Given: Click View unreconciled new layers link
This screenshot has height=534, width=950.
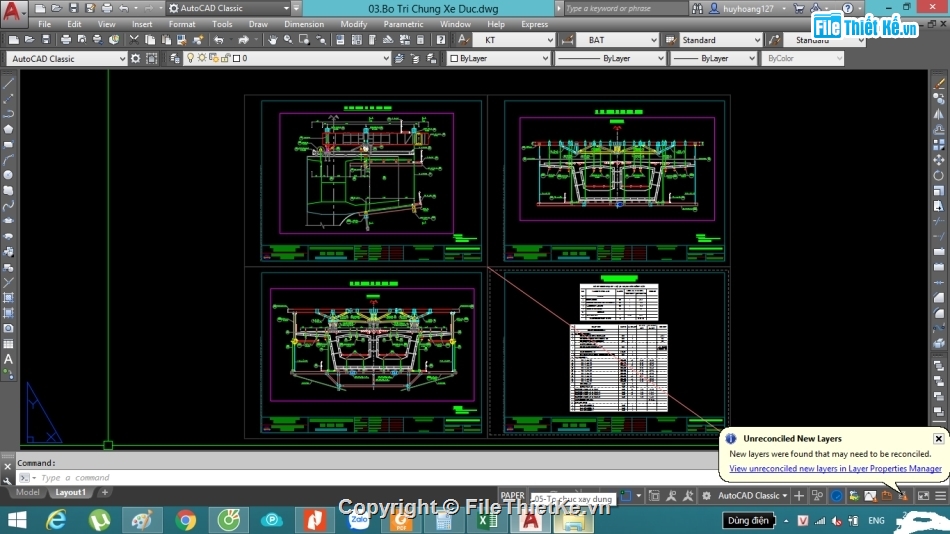Looking at the screenshot, I should 835,469.
